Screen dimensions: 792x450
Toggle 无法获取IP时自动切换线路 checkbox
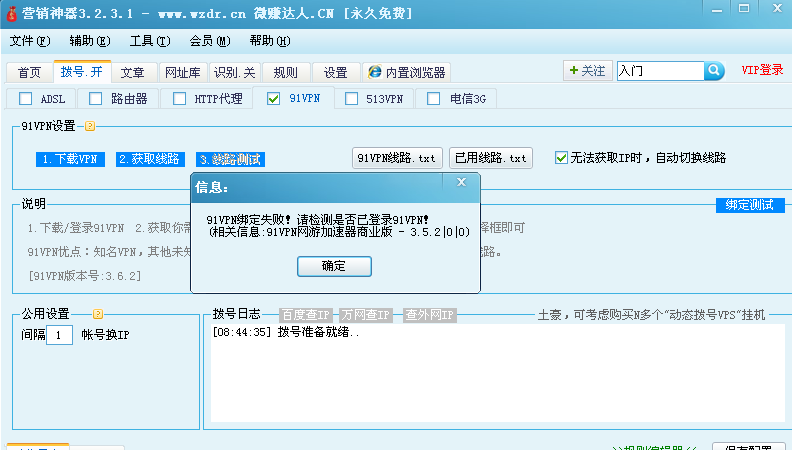pyautogui.click(x=561, y=158)
